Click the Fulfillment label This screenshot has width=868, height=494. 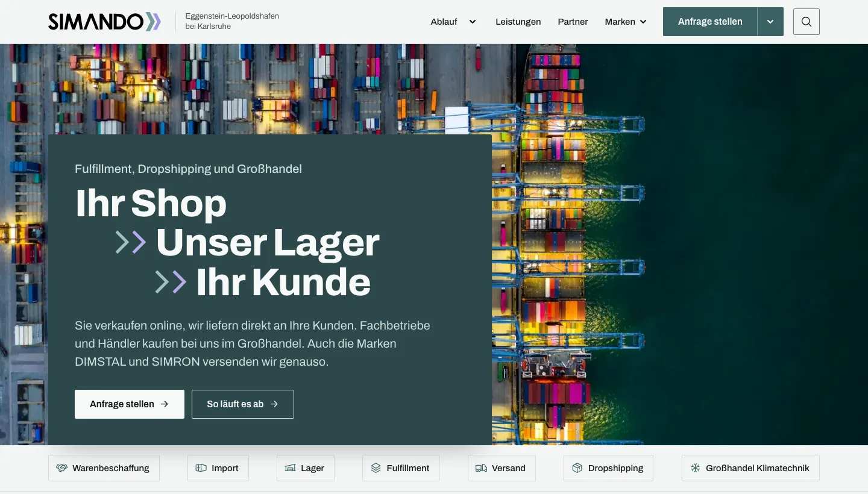(x=408, y=468)
